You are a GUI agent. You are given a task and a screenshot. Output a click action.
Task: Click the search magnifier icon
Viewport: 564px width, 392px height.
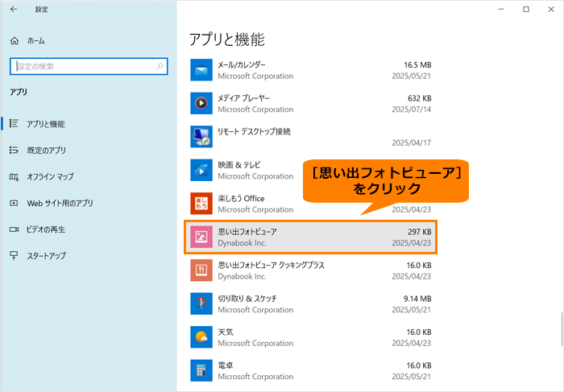pos(160,67)
